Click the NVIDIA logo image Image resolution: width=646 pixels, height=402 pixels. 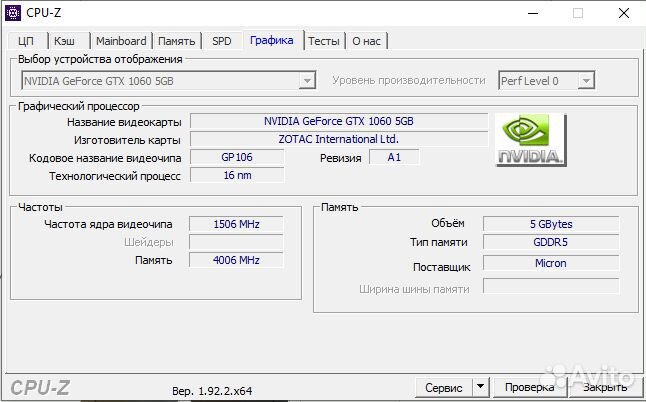click(531, 140)
